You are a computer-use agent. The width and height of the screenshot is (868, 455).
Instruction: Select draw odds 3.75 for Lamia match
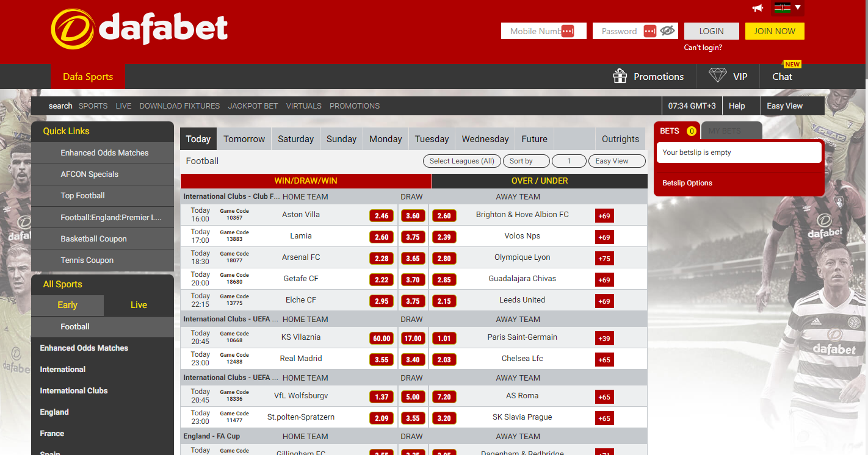[413, 237]
